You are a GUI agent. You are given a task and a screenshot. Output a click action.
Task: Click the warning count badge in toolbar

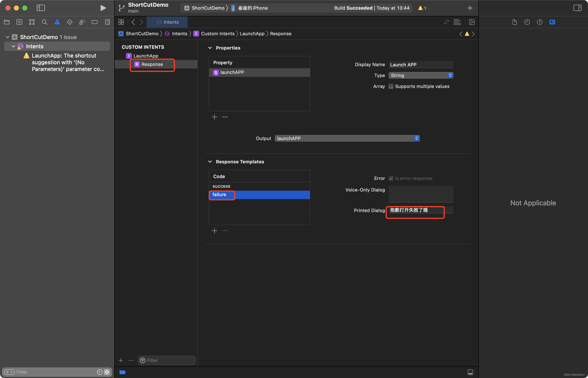point(422,8)
